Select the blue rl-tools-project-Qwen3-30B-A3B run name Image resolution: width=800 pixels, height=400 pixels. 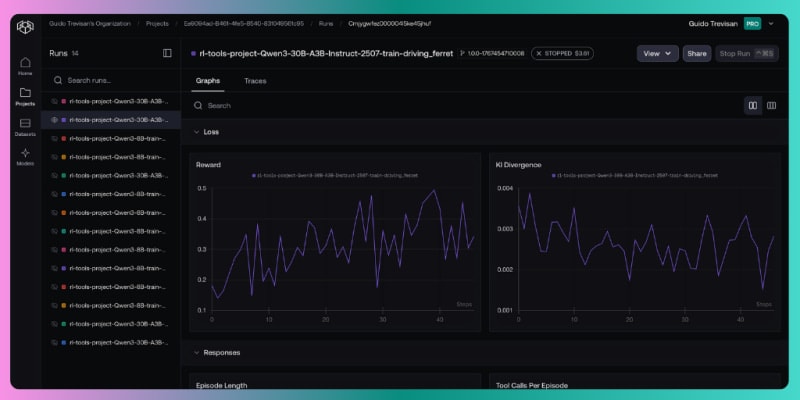[118, 342]
